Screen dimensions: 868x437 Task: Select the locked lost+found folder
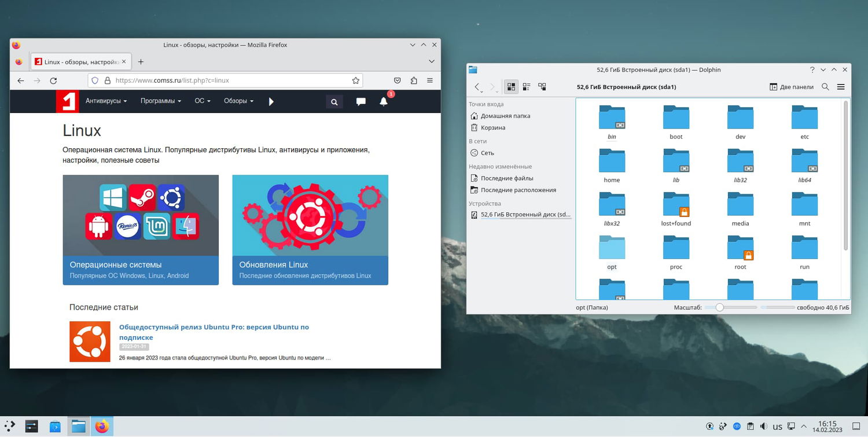click(676, 210)
